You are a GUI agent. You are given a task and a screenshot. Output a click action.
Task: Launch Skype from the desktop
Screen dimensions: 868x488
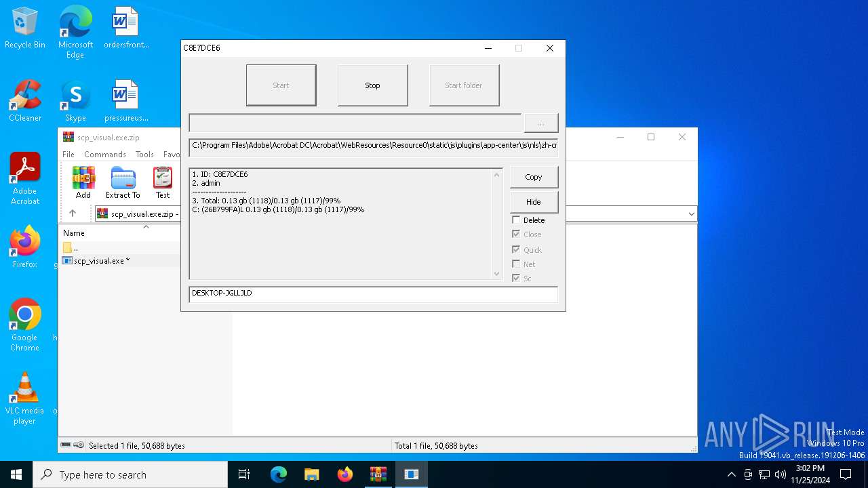point(75,101)
